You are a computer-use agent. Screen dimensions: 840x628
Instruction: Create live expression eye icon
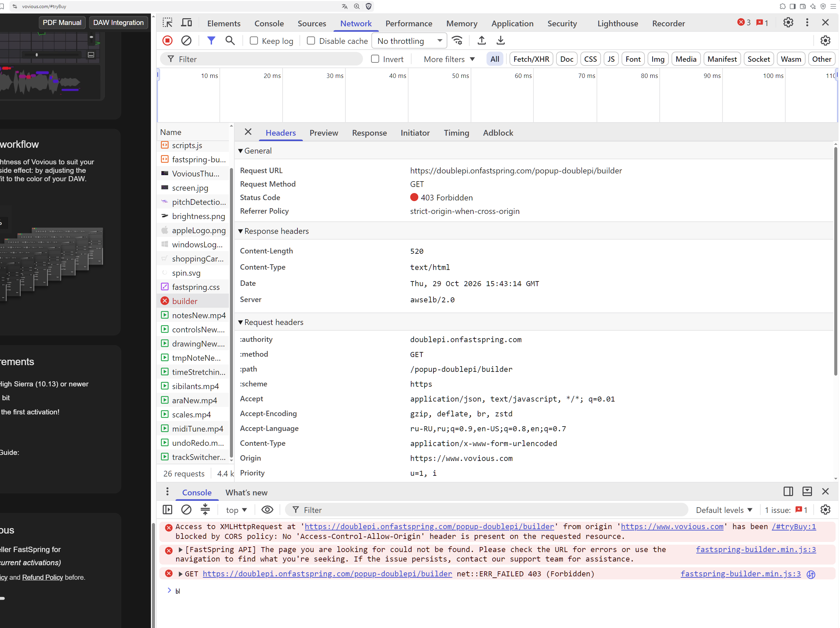tap(267, 510)
